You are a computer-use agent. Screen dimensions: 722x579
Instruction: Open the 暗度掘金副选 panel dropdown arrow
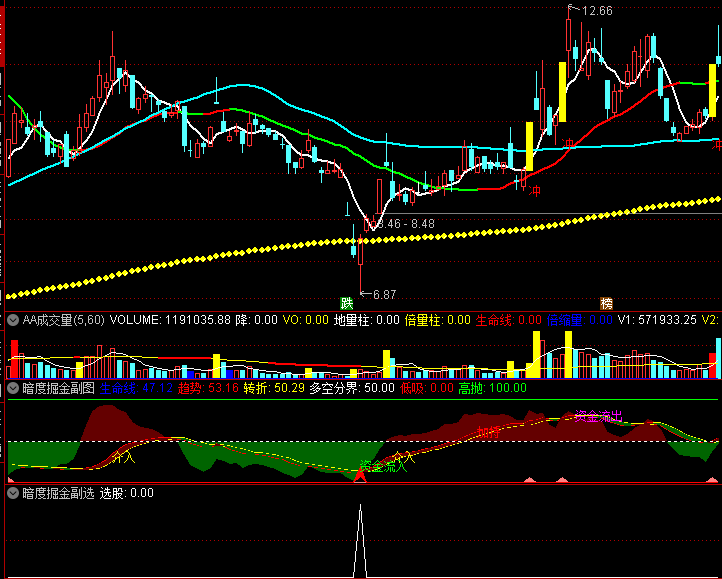(x=13, y=493)
